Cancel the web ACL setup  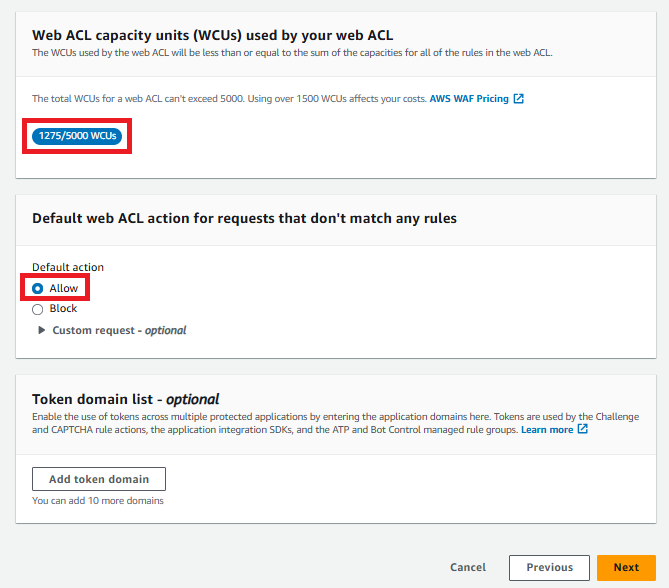point(468,568)
